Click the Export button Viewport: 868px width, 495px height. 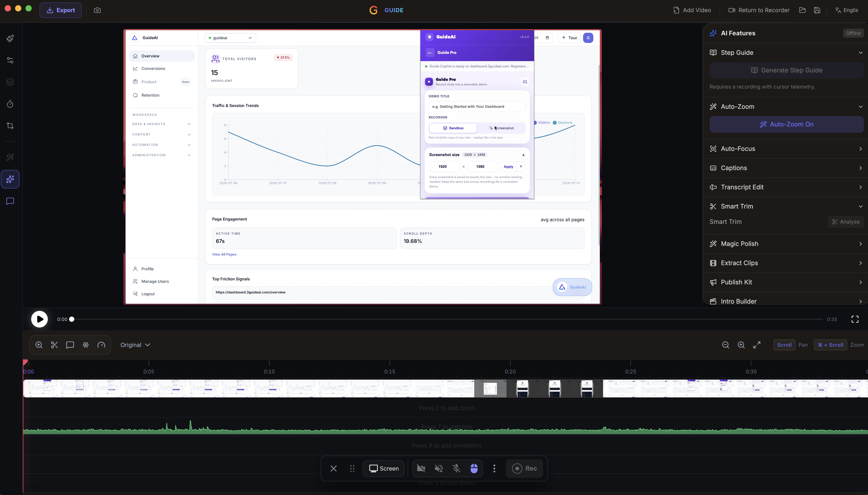click(61, 10)
